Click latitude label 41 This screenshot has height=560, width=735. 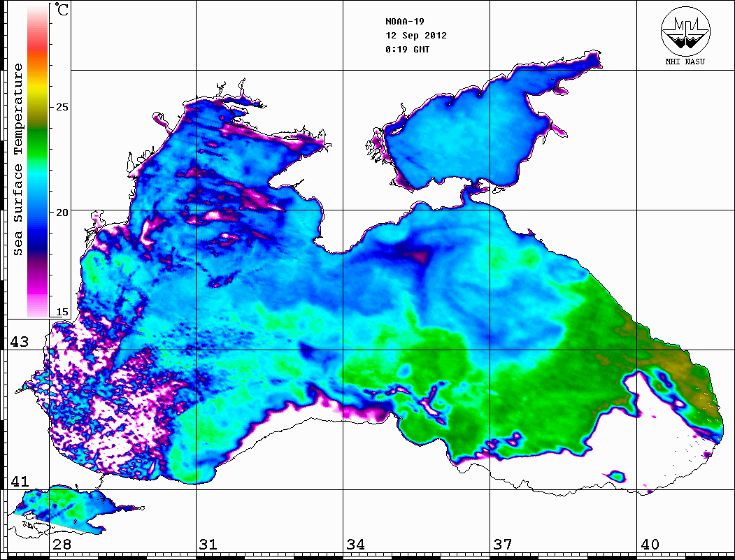[20, 481]
